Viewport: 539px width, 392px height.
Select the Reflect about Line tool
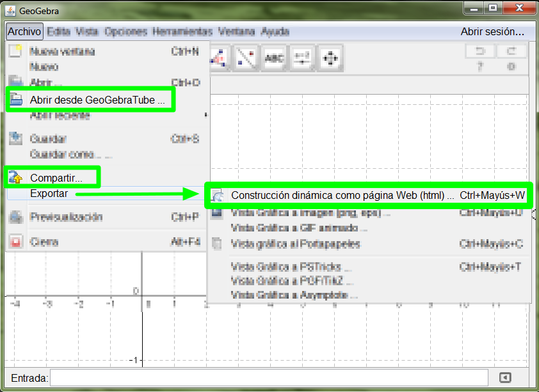click(x=246, y=58)
